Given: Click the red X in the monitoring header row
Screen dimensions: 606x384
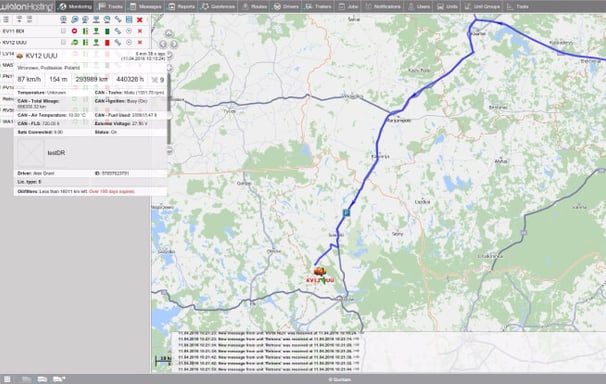Looking at the screenshot, I should [140, 20].
